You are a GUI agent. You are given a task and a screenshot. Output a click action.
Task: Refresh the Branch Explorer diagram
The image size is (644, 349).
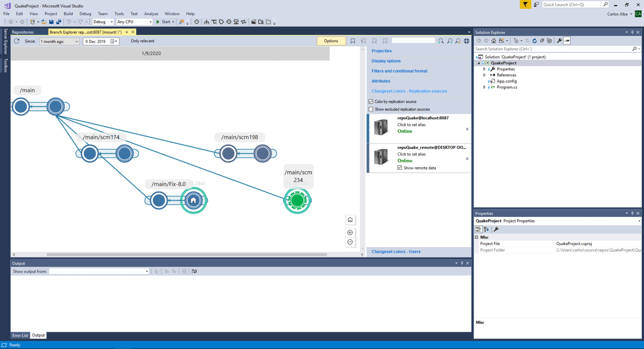16,41
